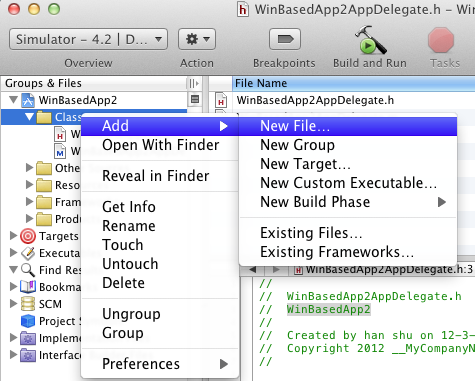Expand the New Build Phase submenu arrow
Viewport: 475px width, 381px height.
442,202
